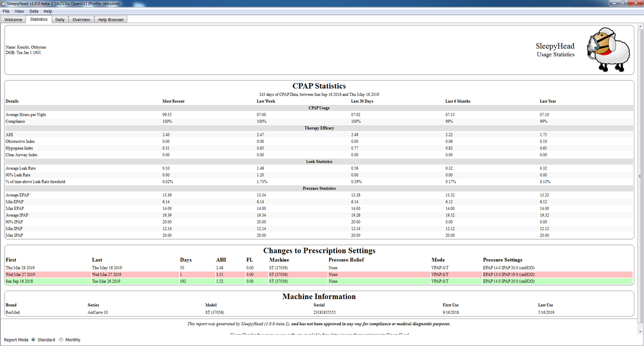Image resolution: width=644 pixels, height=346 pixels.
Task: Open the View menu
Action: point(19,11)
